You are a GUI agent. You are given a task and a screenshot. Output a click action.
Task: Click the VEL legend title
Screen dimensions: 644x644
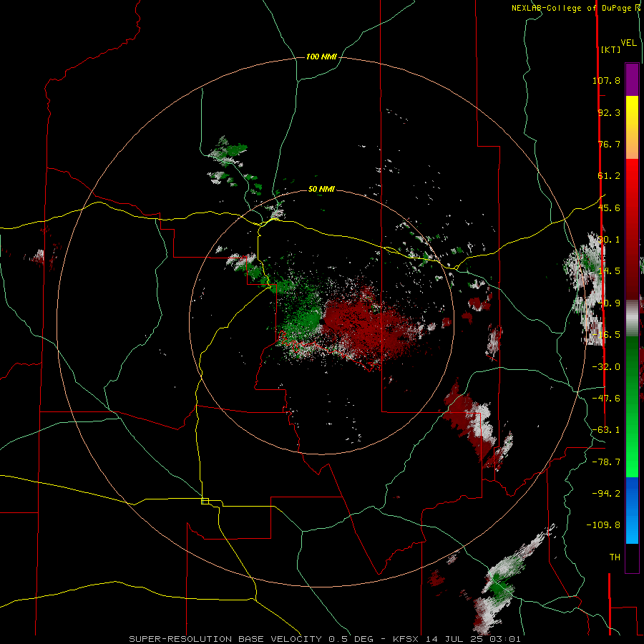tap(628, 43)
